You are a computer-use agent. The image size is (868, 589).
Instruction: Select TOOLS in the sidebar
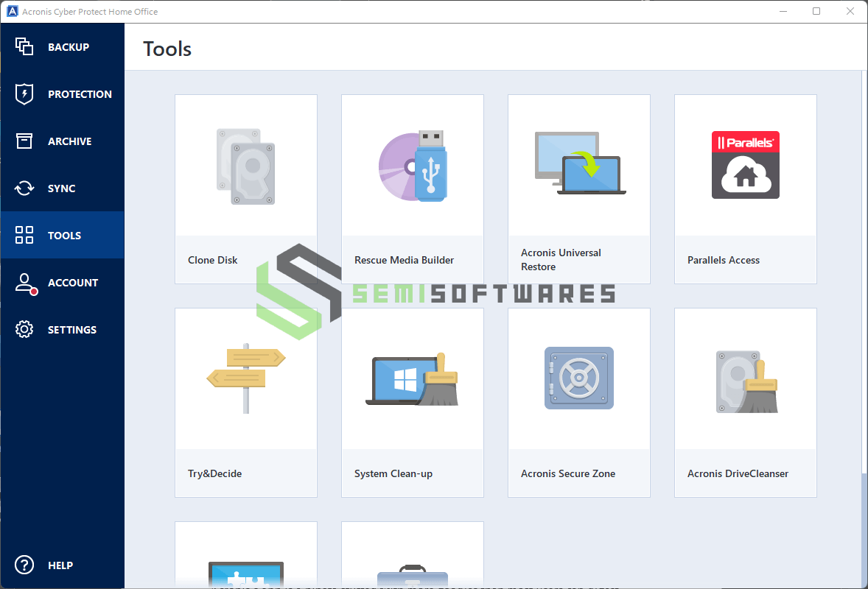point(63,235)
